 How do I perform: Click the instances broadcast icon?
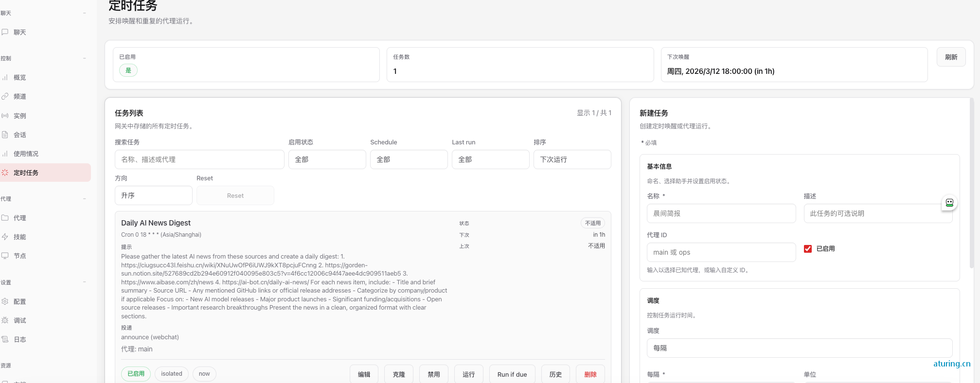coord(5,116)
